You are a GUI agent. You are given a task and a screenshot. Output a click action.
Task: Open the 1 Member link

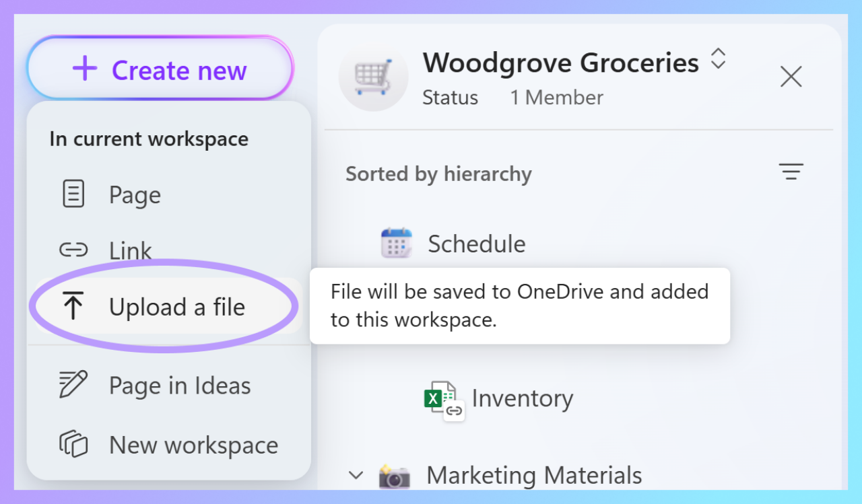point(556,97)
